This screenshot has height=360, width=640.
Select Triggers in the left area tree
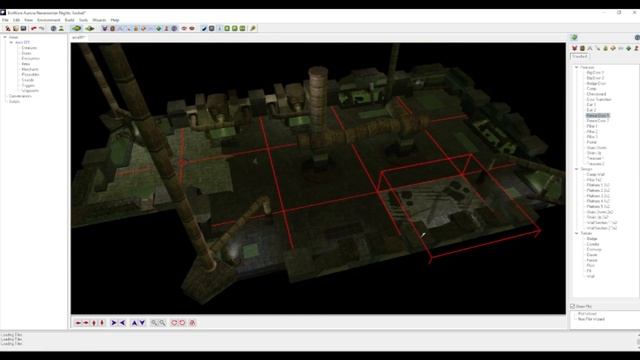[28, 86]
